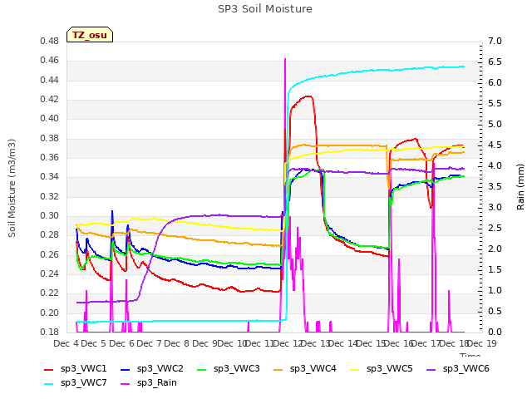Click the Dec 7 x-axis tick label

pos(149,343)
